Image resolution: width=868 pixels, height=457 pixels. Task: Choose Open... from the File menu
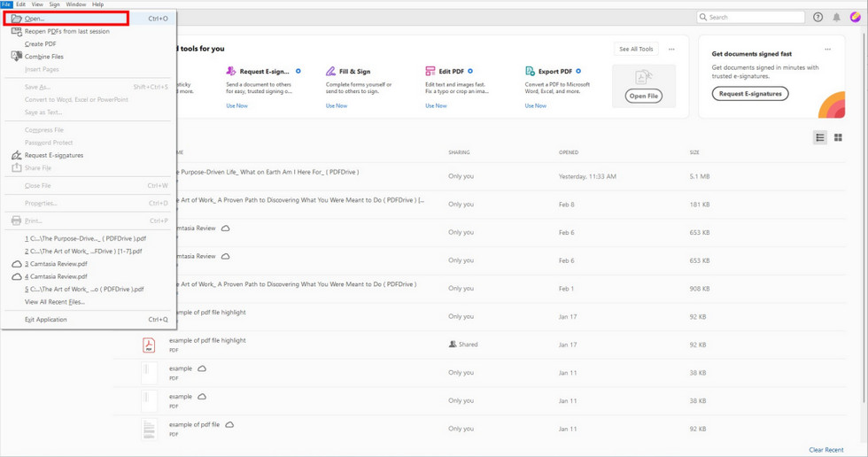35,19
